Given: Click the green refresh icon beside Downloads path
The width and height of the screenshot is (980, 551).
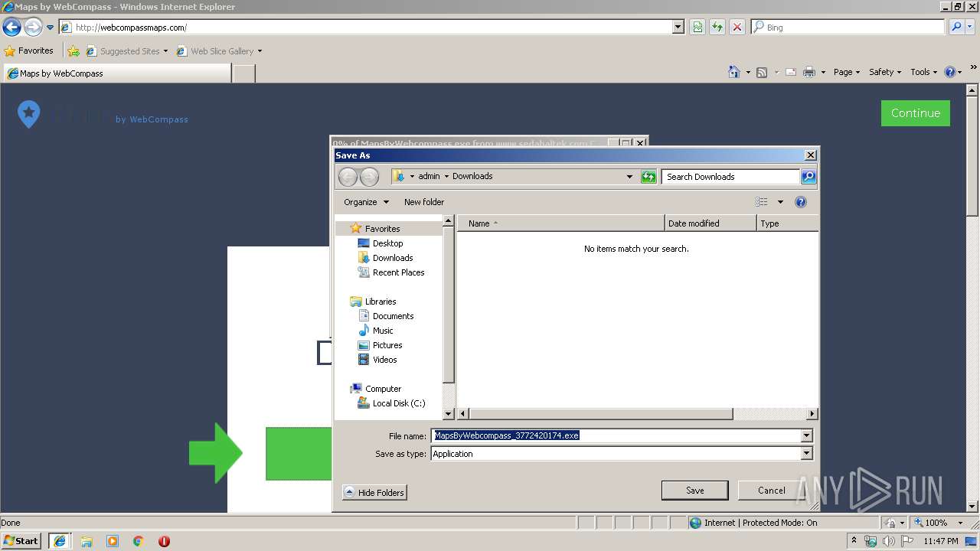Looking at the screenshot, I should [x=648, y=177].
